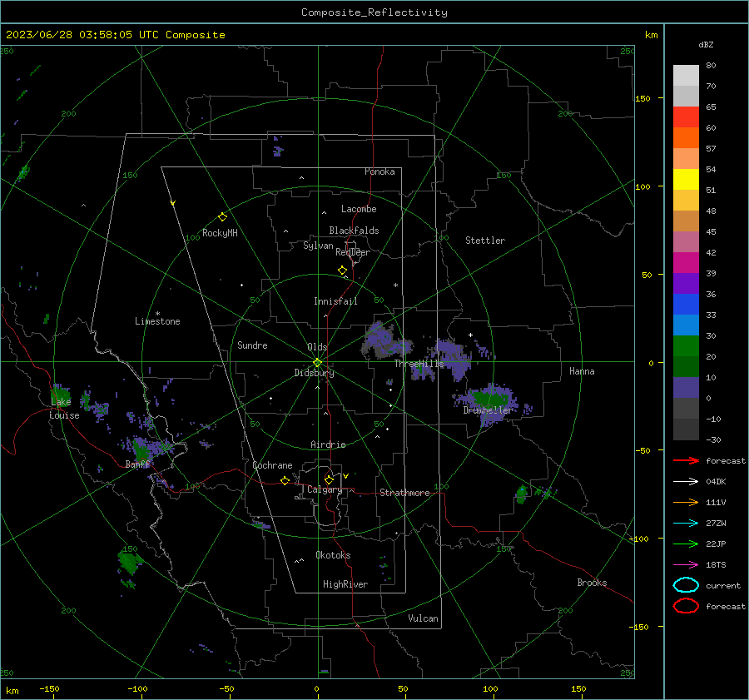This screenshot has height=700, width=749.
Task: Click the Airdrie city label
Action: pyautogui.click(x=328, y=444)
